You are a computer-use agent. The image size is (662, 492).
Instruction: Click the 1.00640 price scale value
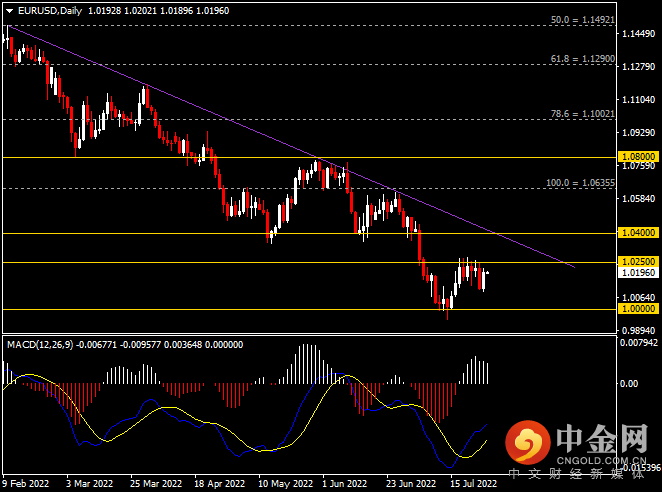click(x=639, y=298)
